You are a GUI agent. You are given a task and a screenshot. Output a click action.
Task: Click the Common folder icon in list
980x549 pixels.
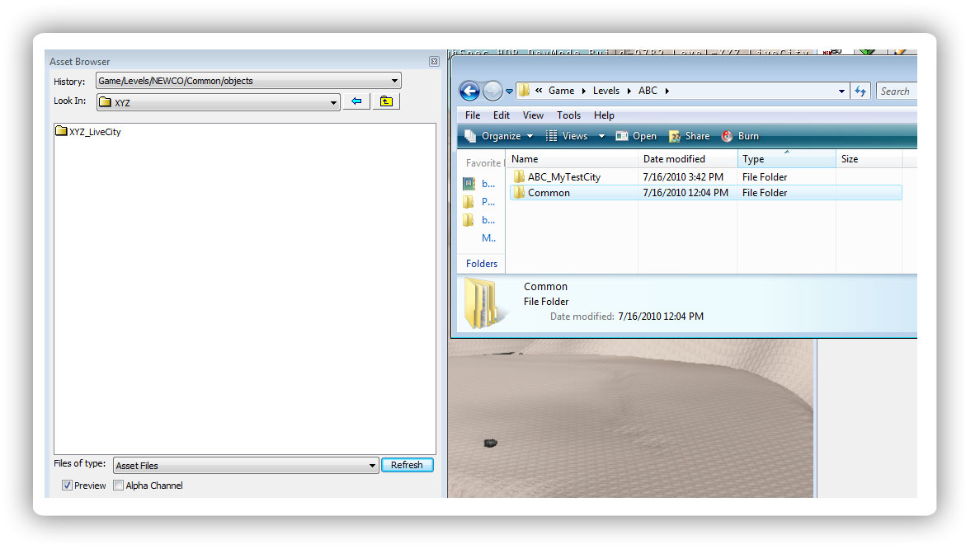pos(519,193)
